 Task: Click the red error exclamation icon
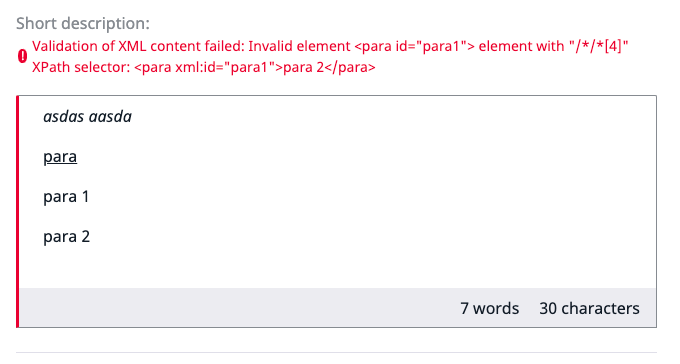pos(22,56)
